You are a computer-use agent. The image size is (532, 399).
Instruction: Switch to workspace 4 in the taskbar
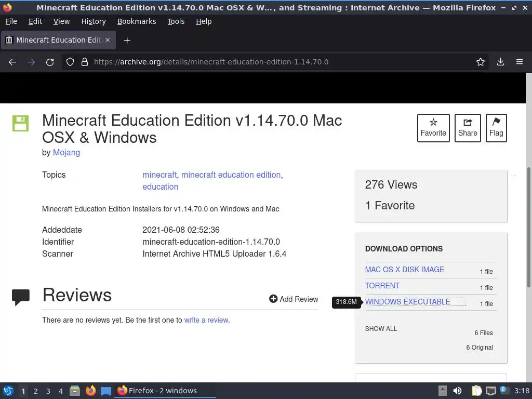tap(60, 391)
